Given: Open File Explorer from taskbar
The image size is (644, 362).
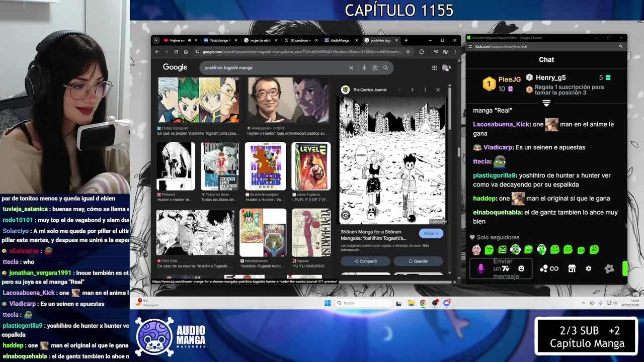Looking at the screenshot, I should tap(411, 303).
